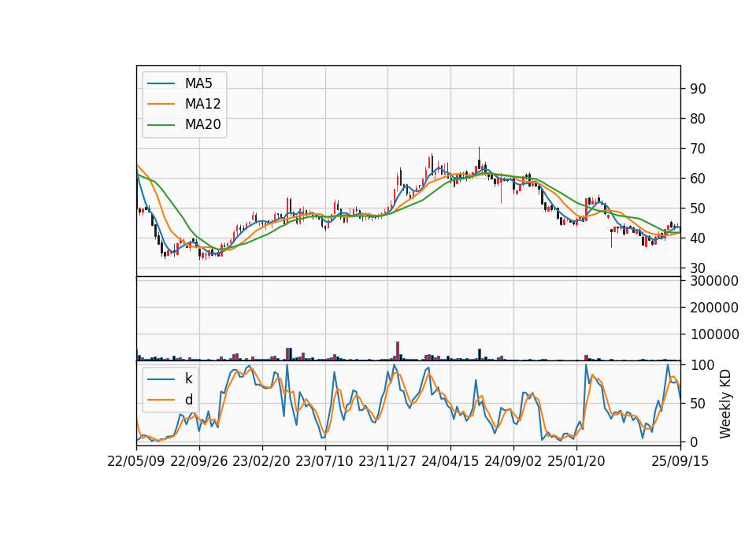Click the price axis value 60

[698, 179]
